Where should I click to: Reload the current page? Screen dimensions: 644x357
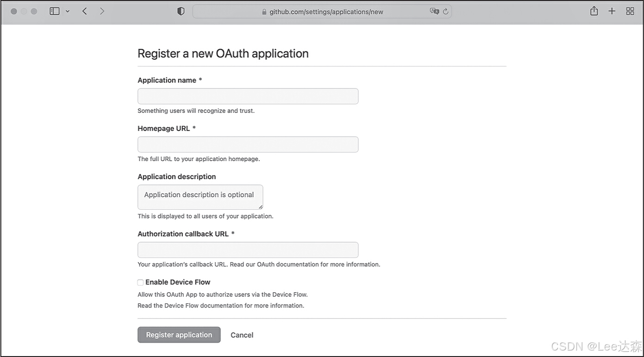445,11
